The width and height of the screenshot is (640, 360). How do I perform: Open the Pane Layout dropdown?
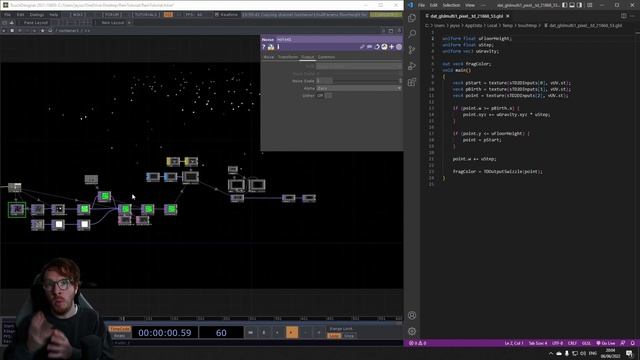(36, 22)
